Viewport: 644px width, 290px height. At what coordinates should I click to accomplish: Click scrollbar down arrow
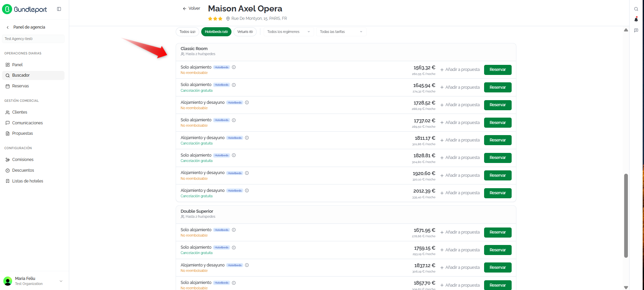(626, 287)
